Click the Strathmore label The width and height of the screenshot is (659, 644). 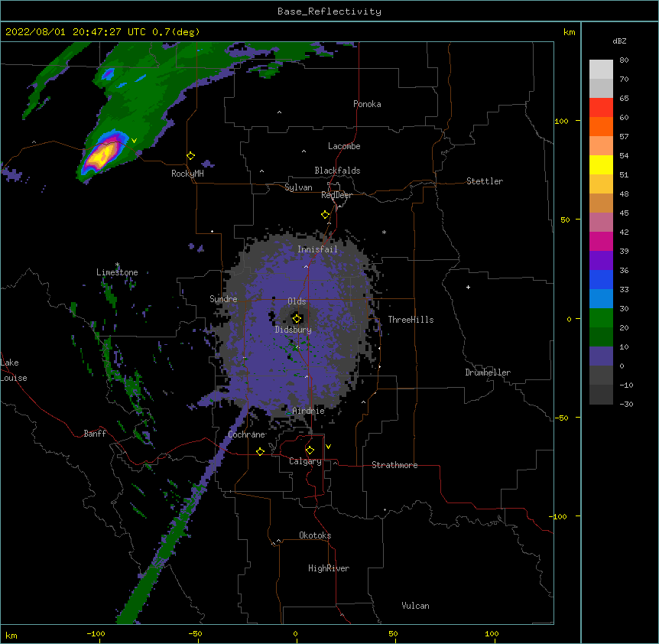click(394, 465)
